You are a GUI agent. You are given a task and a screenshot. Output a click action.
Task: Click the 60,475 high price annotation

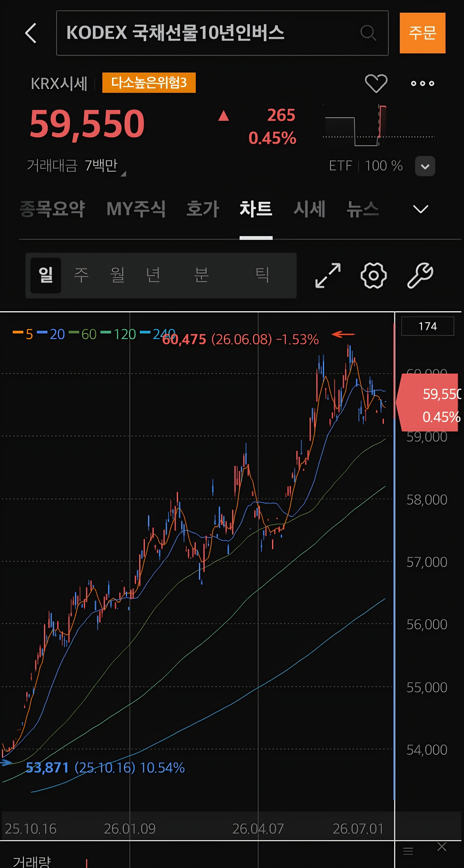pyautogui.click(x=240, y=339)
